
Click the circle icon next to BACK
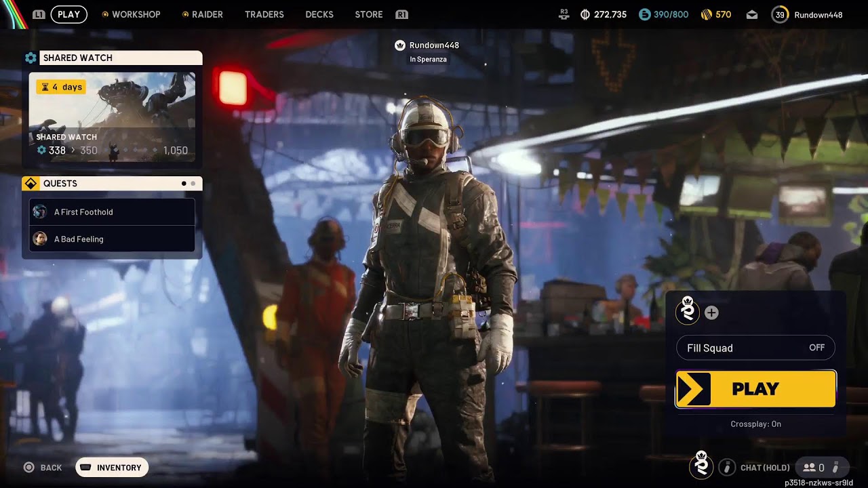pos(28,467)
